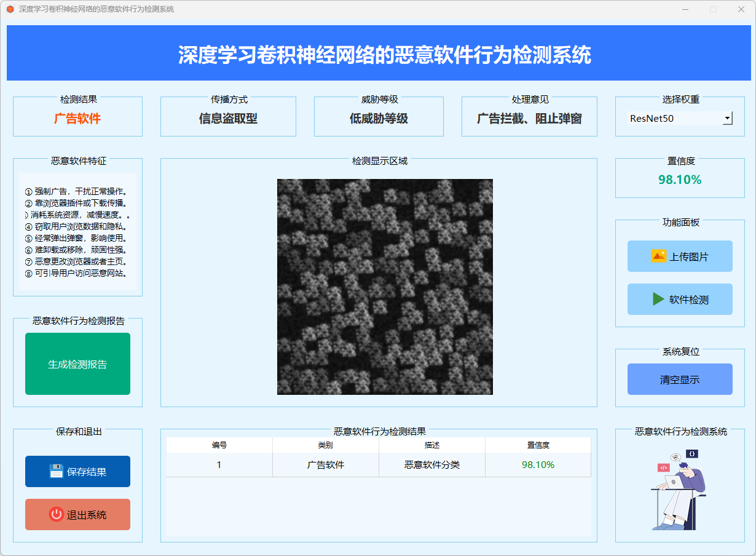
Task: Click the programmer illustration image
Action: tap(680, 490)
